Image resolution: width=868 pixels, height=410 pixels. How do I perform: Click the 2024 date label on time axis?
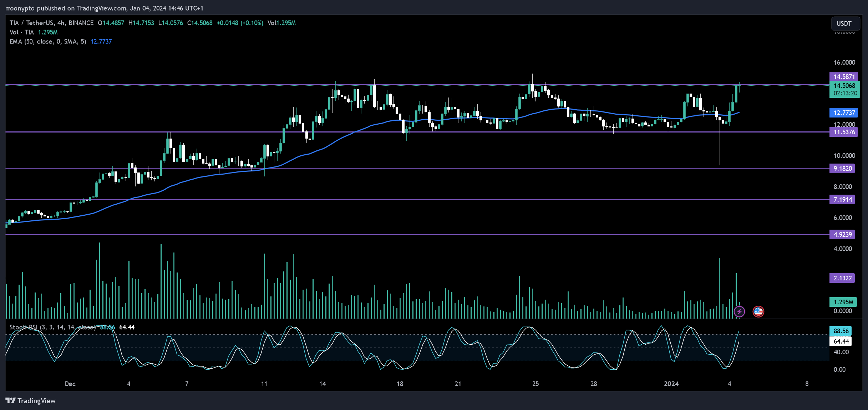click(671, 384)
